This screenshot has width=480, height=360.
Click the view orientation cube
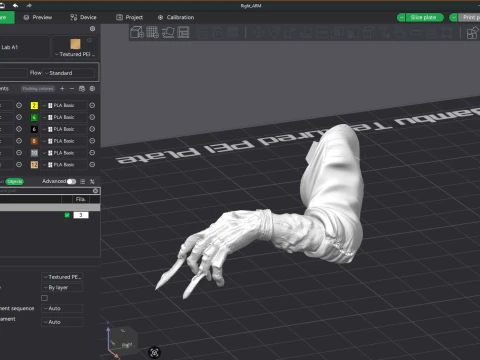click(x=124, y=340)
